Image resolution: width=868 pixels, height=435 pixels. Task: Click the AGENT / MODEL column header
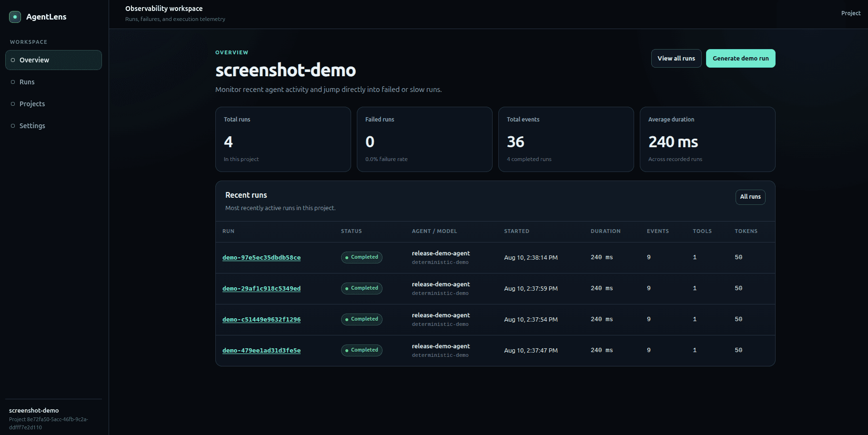[x=434, y=231]
